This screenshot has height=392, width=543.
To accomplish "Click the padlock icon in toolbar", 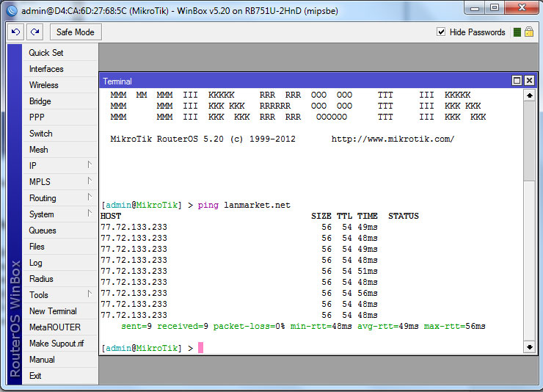I will coord(528,32).
